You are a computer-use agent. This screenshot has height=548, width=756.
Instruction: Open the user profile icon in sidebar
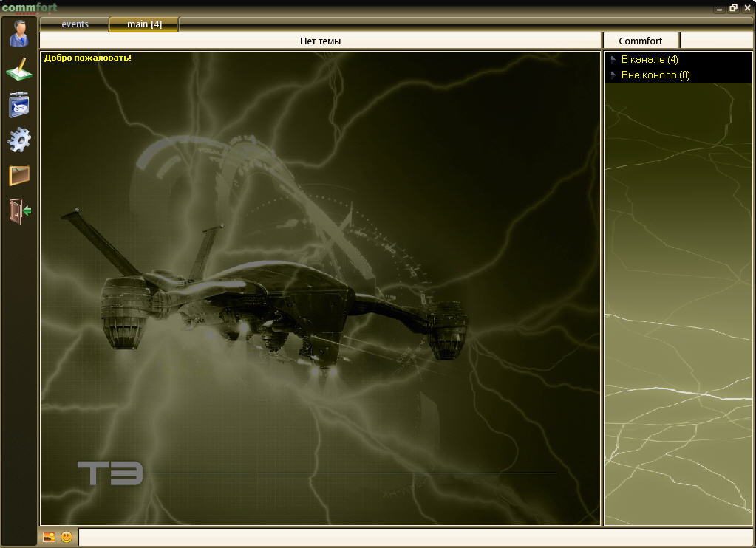click(x=18, y=33)
